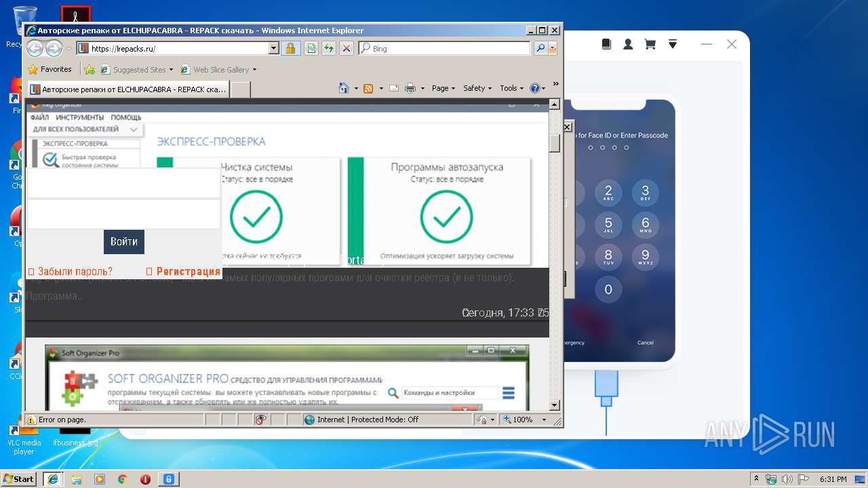
Task: Expand the feeds dropdown arrow
Action: pos(381,88)
